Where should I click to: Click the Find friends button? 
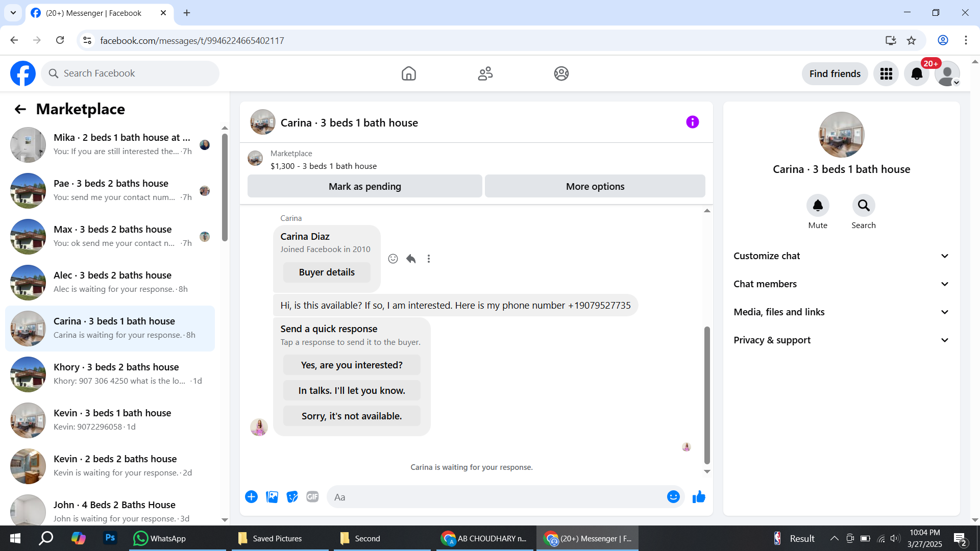click(x=835, y=73)
